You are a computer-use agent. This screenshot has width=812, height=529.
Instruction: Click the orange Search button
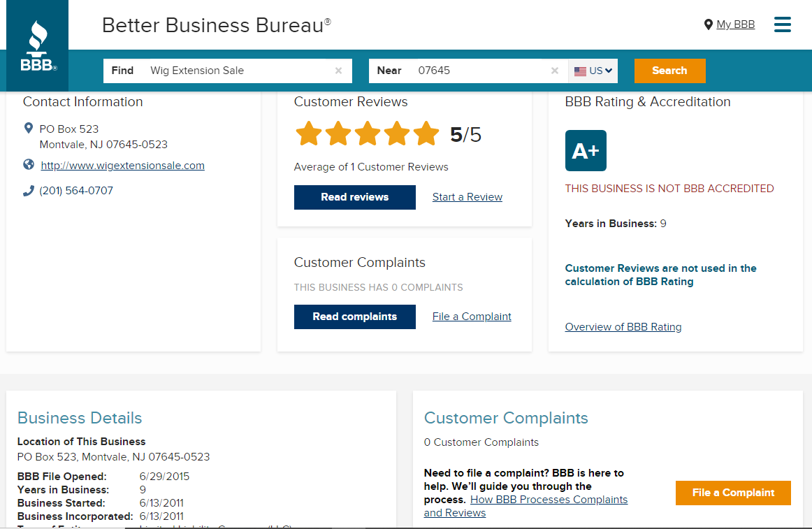tap(669, 71)
